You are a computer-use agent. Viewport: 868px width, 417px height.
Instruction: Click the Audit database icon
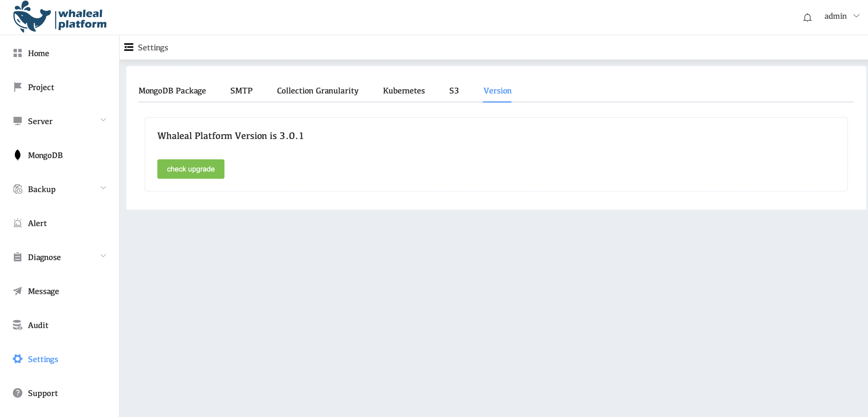(x=18, y=325)
